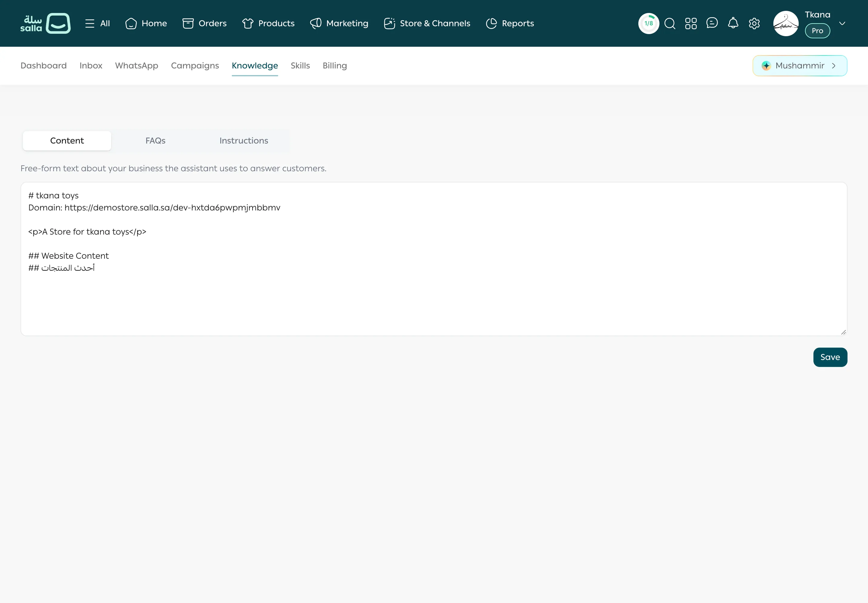Save the knowledge content
868x603 pixels.
[x=830, y=357]
